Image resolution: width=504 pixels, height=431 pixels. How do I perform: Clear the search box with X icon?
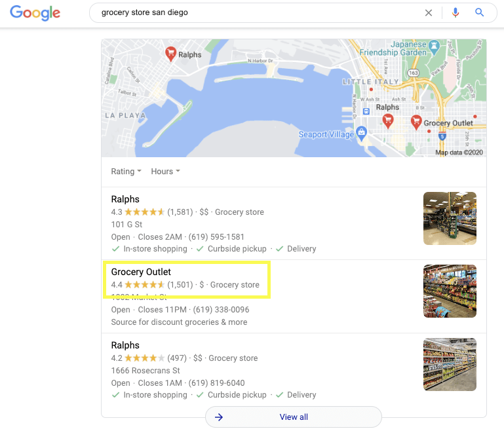coord(429,13)
